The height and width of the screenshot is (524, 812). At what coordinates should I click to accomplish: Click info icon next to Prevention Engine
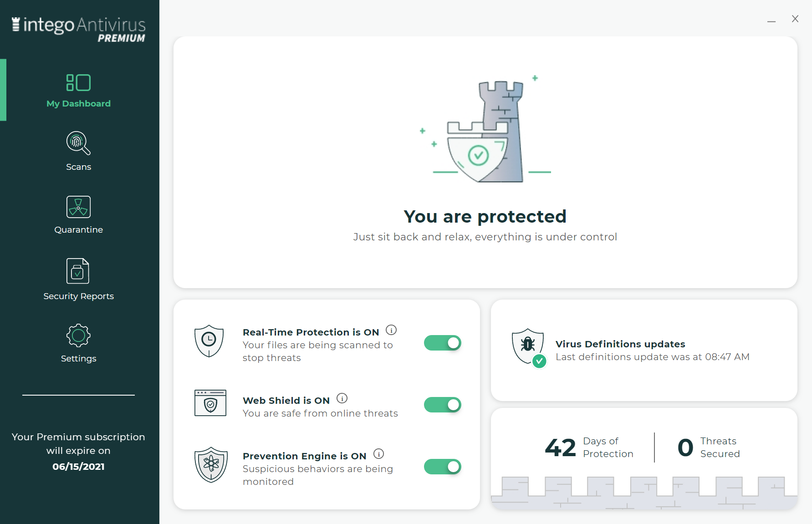378,454
